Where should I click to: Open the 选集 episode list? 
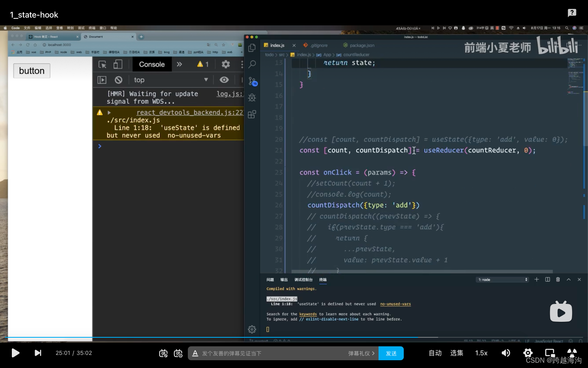coord(457,353)
